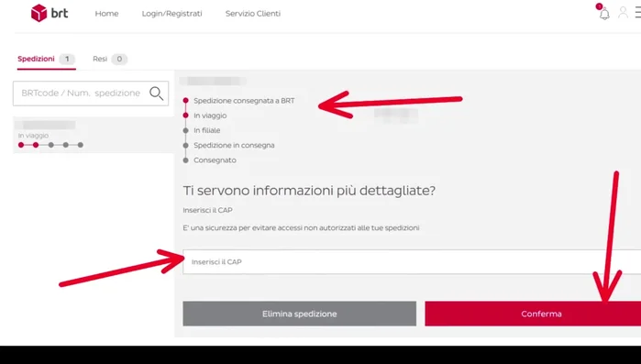Click the BRT logo
This screenshot has width=641, height=364.
50,13
